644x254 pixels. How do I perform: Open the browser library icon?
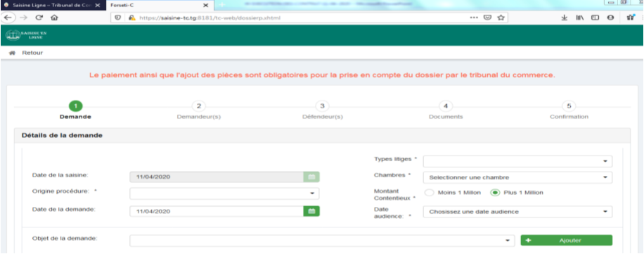pyautogui.click(x=579, y=18)
